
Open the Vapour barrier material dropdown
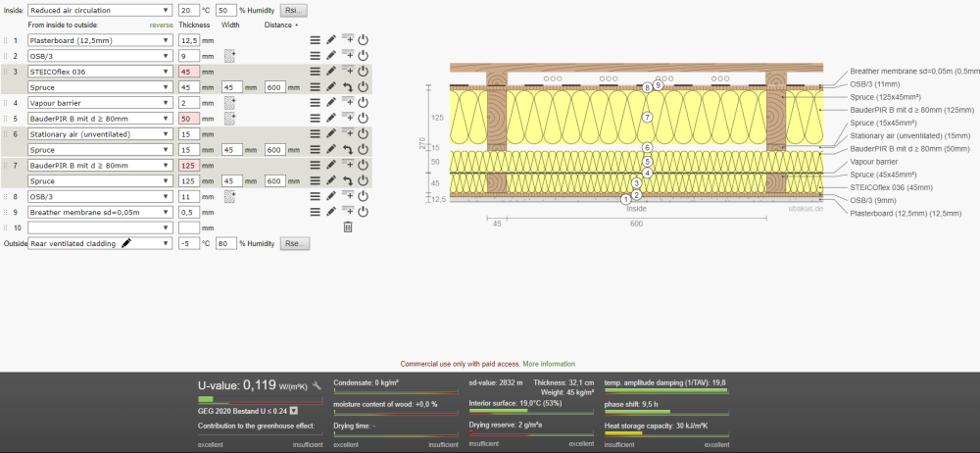[x=100, y=103]
